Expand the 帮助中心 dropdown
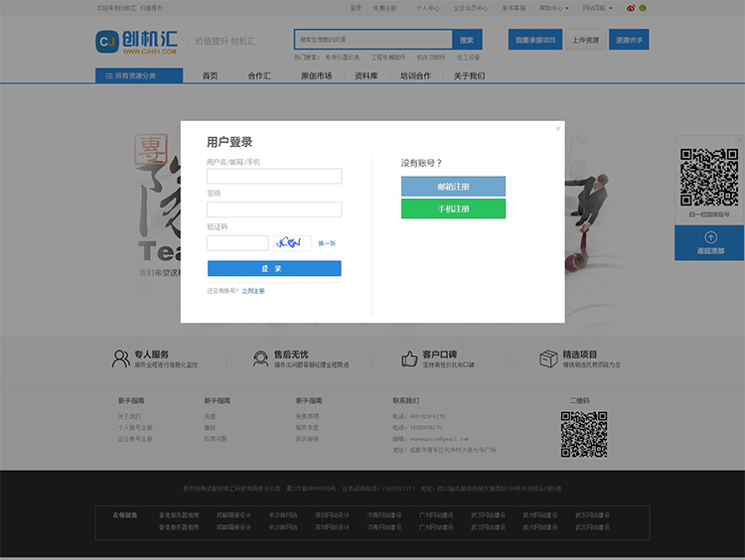 click(x=551, y=8)
